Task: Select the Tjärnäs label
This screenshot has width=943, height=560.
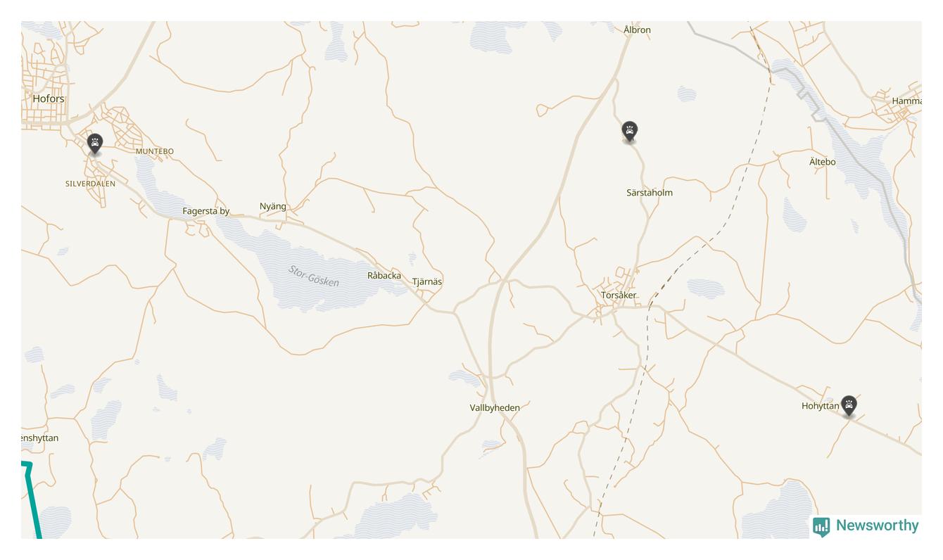Action: click(x=427, y=281)
